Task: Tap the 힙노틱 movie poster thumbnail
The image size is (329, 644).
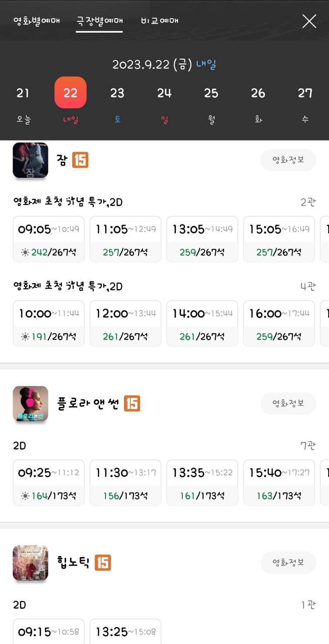Action: [x=30, y=563]
